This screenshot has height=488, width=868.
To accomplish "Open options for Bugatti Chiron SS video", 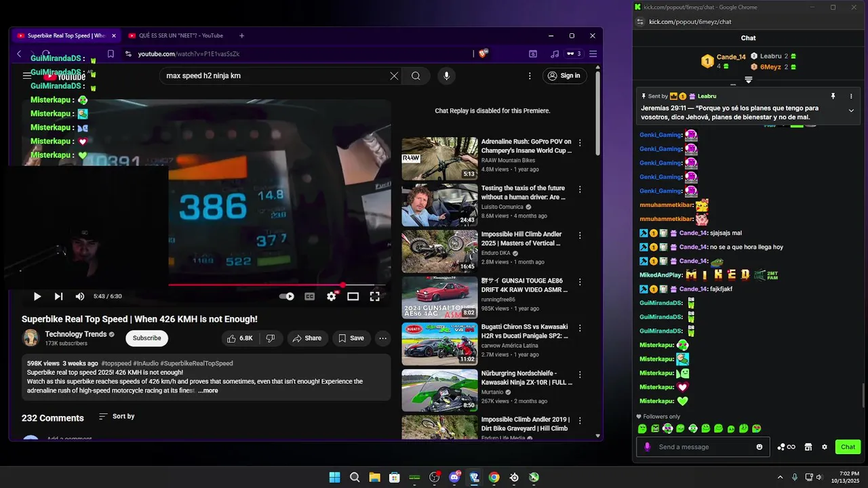I will 580,328.
